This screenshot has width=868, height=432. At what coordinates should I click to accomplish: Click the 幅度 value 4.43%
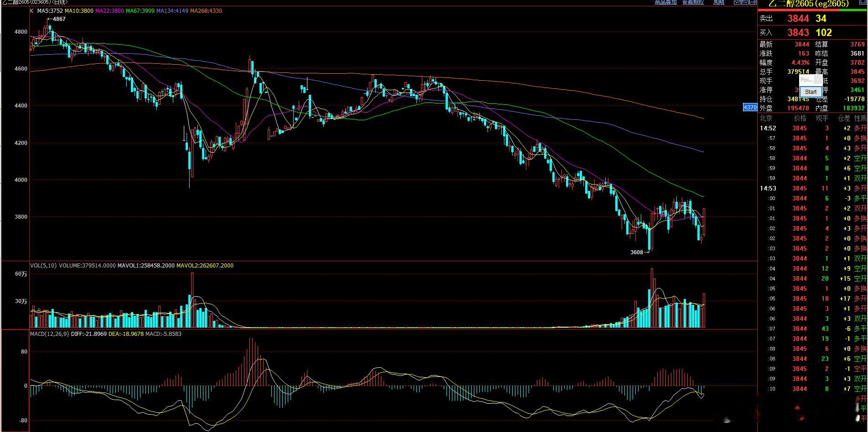[801, 62]
